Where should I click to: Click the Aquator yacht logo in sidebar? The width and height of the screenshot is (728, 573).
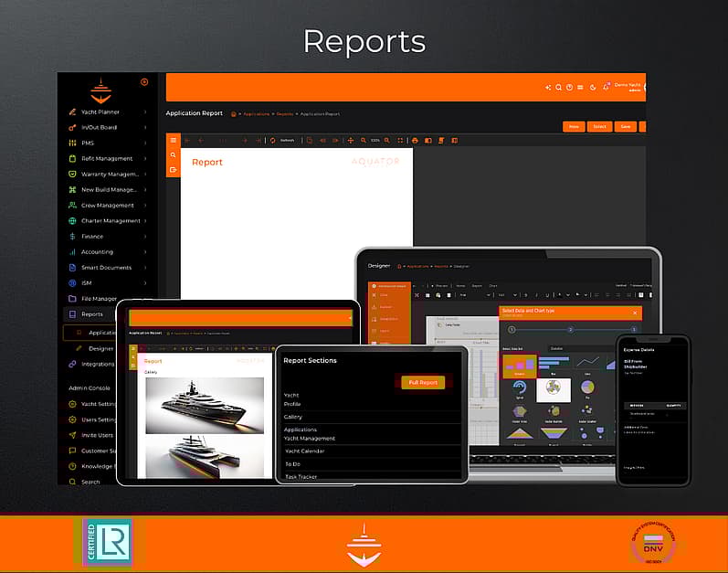point(100,91)
